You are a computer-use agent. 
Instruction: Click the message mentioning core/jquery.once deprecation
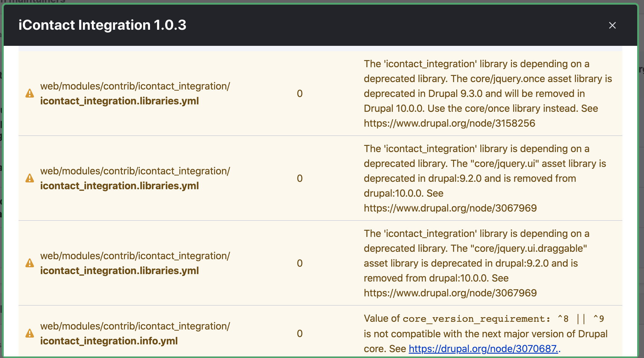[x=488, y=94]
